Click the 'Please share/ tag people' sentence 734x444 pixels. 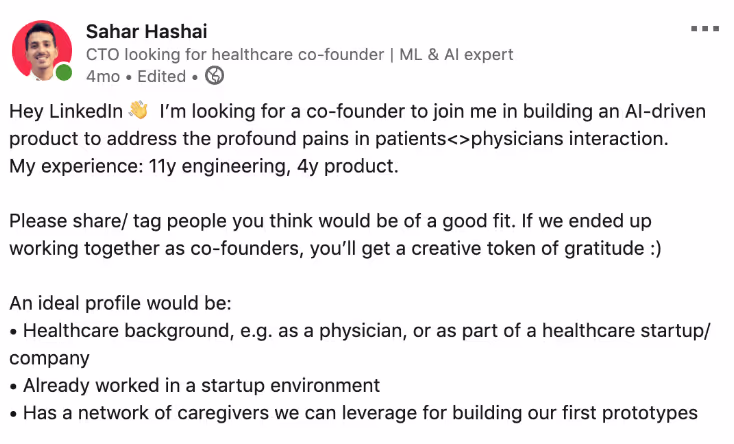click(262, 221)
